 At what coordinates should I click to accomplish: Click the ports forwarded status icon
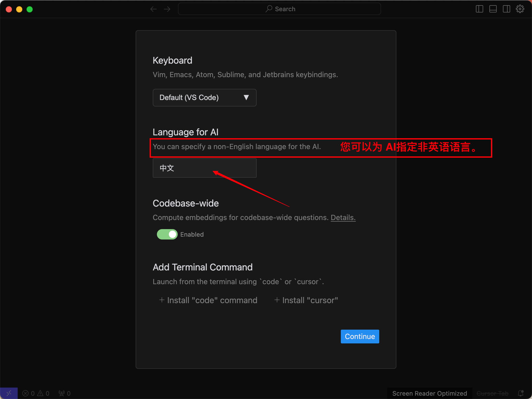pos(65,393)
